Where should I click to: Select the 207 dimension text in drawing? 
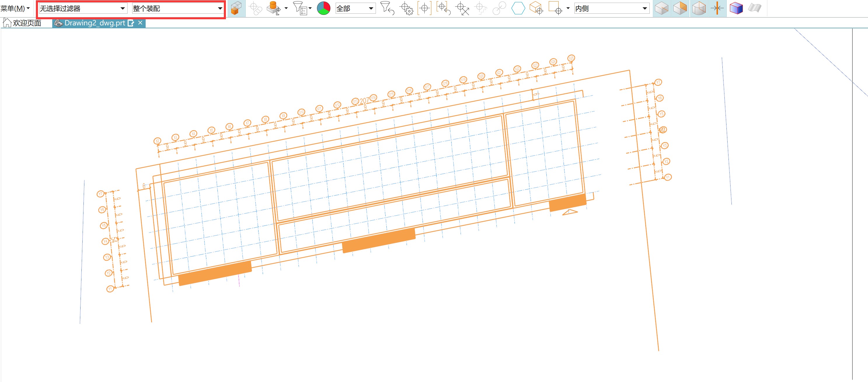tap(364, 101)
